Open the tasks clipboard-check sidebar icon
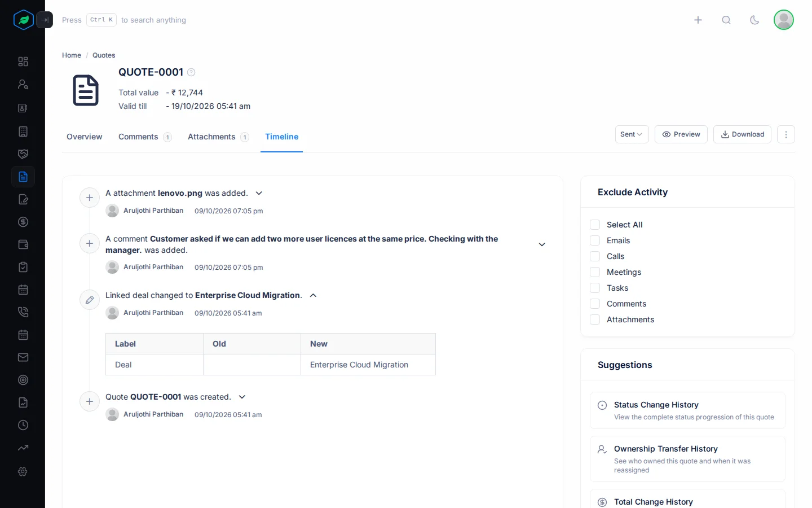The image size is (812, 508). (23, 267)
